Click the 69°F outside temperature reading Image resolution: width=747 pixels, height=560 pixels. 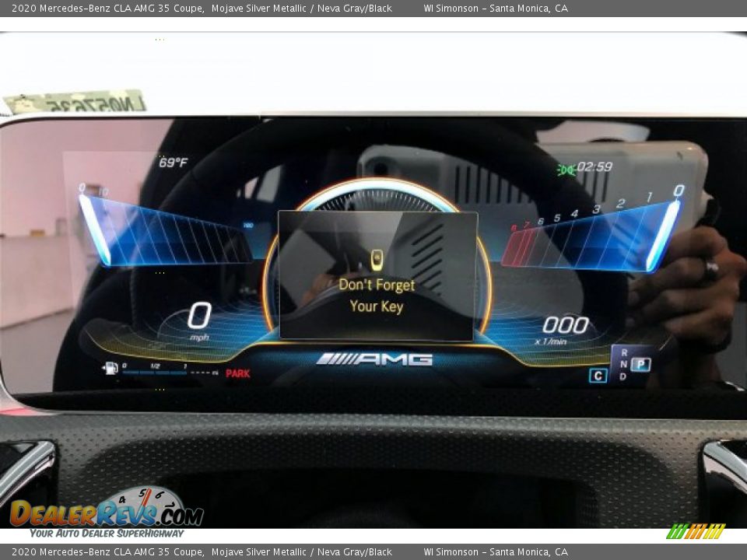173,163
